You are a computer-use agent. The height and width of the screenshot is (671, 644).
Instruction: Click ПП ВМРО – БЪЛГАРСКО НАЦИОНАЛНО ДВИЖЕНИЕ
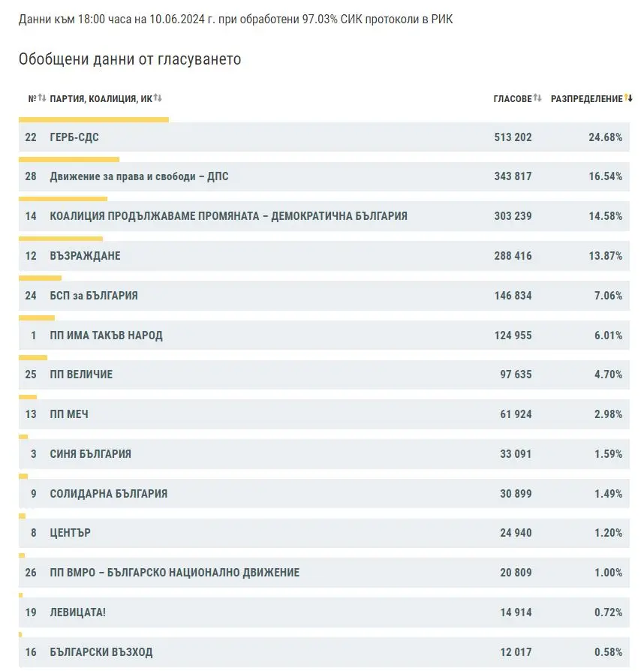click(174, 573)
